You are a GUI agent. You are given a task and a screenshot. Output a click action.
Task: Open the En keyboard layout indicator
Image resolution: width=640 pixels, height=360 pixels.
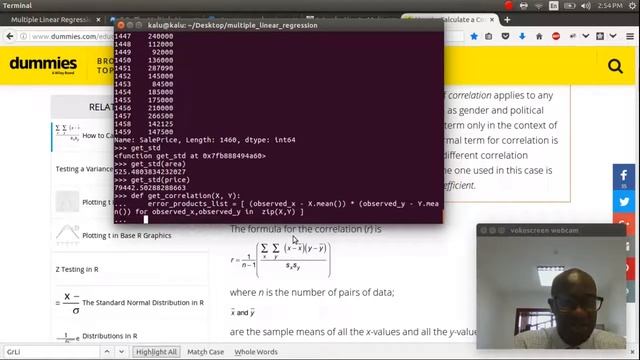pos(554,5)
